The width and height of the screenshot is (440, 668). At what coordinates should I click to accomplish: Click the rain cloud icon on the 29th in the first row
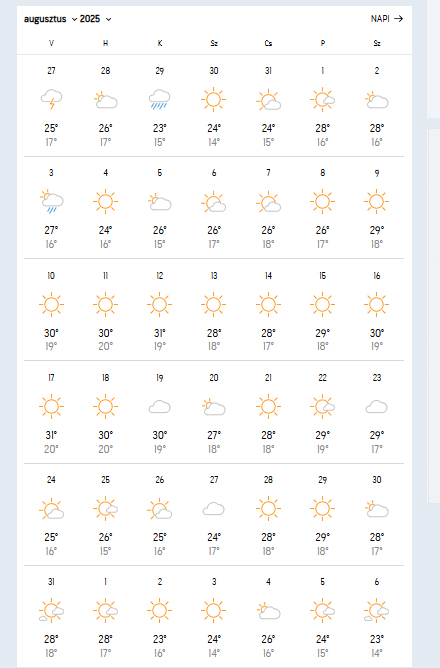pyautogui.click(x=159, y=99)
